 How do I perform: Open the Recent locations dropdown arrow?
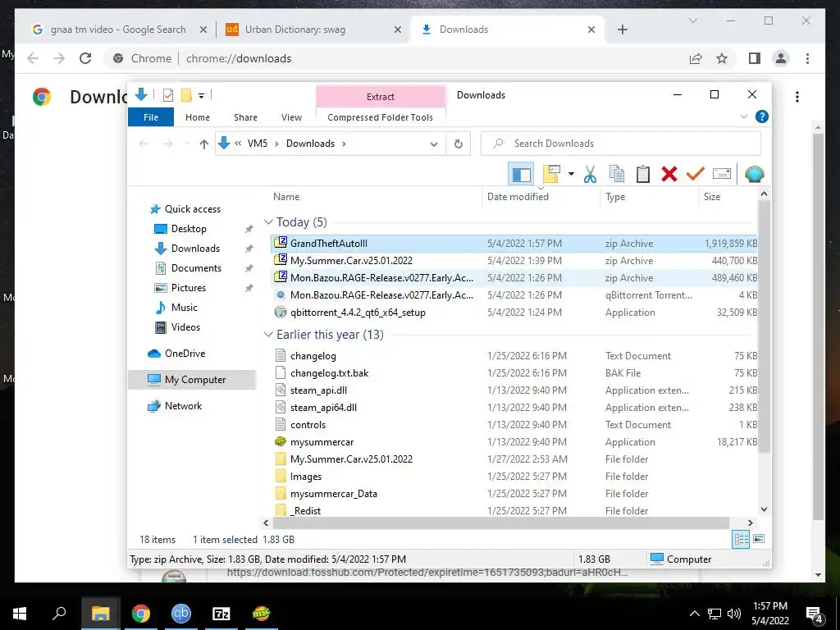coord(187,144)
